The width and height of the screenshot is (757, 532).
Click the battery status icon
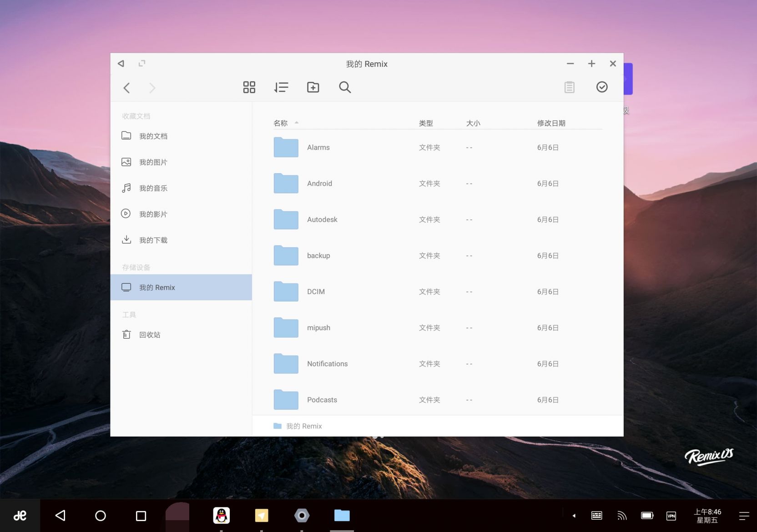click(x=647, y=516)
